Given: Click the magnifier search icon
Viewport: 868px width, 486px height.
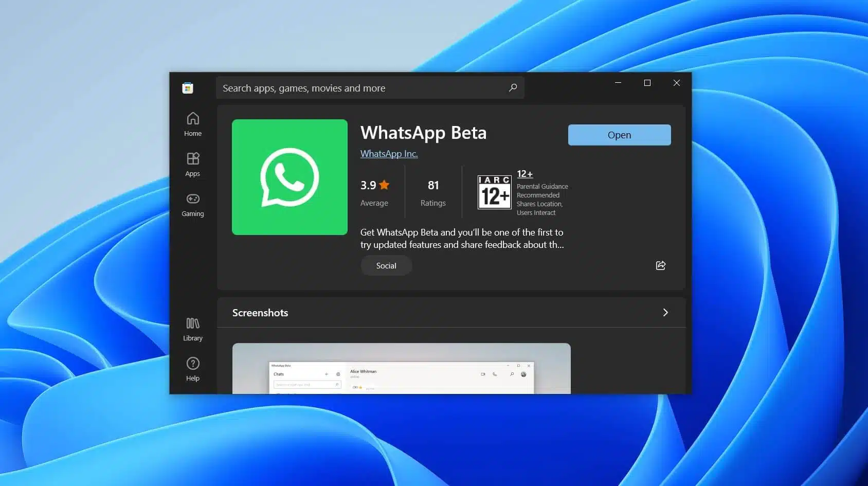Looking at the screenshot, I should (x=513, y=87).
